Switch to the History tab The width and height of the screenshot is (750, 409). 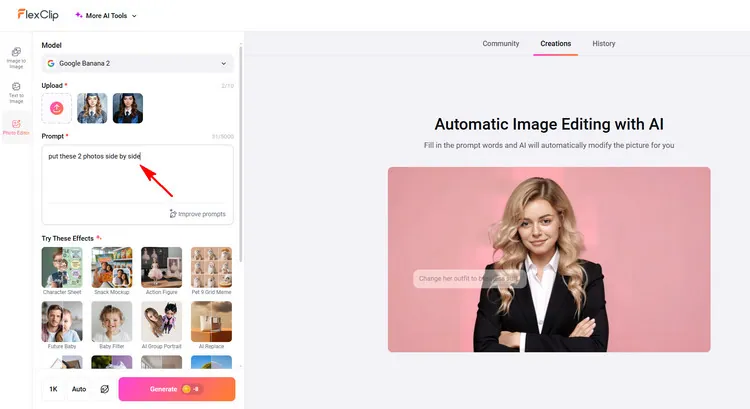[x=604, y=44]
